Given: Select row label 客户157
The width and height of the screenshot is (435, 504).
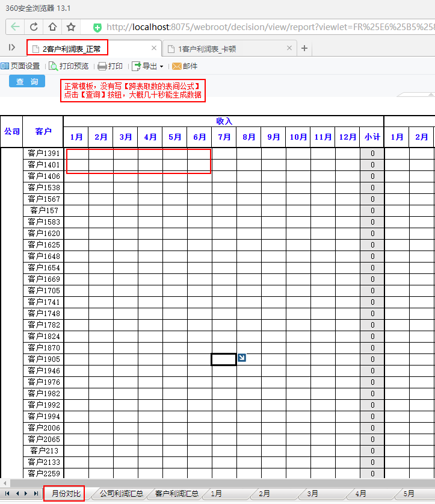Looking at the screenshot, I should (x=44, y=211).
